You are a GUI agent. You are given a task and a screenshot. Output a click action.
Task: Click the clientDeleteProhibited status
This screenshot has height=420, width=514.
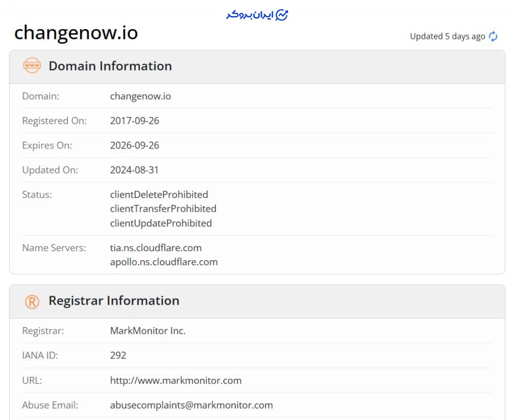pyautogui.click(x=159, y=195)
